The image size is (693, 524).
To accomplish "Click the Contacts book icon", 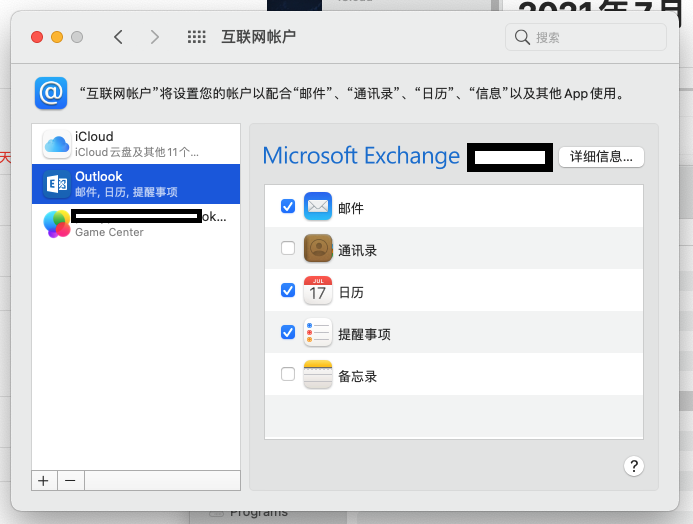I will 318,248.
